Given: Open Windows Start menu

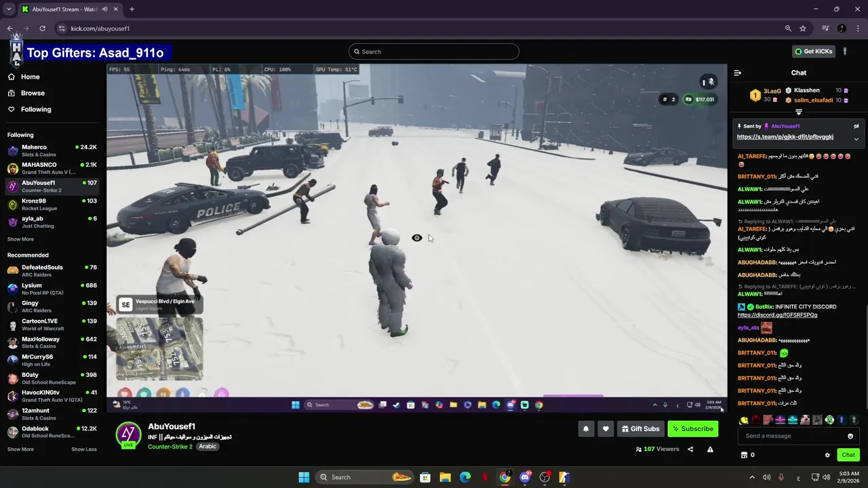Looking at the screenshot, I should pyautogui.click(x=304, y=477).
